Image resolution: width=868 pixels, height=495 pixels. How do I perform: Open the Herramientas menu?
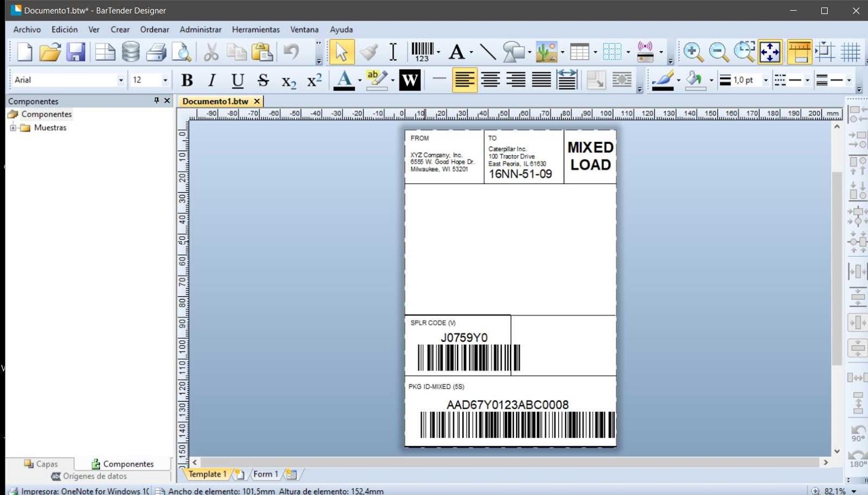(x=256, y=29)
